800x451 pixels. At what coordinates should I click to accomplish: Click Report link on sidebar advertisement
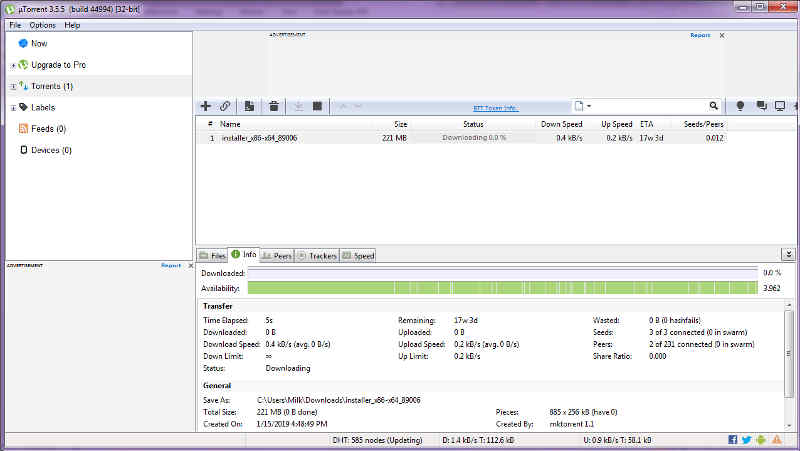click(x=171, y=265)
